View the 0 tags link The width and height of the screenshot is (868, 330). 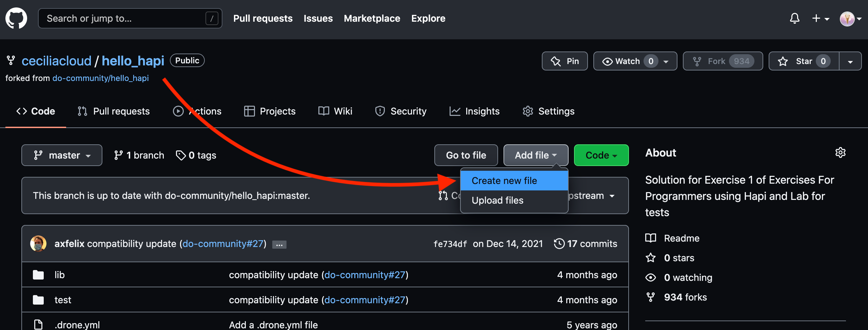pos(196,155)
